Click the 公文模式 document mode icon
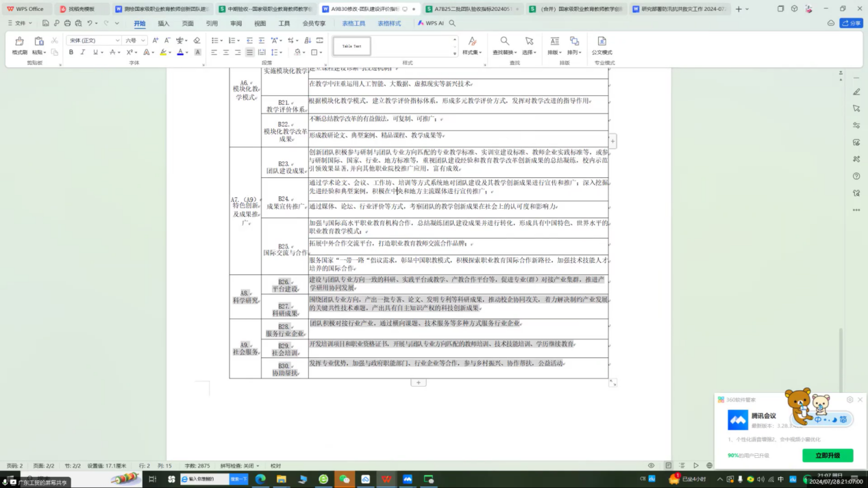 pyautogui.click(x=602, y=45)
